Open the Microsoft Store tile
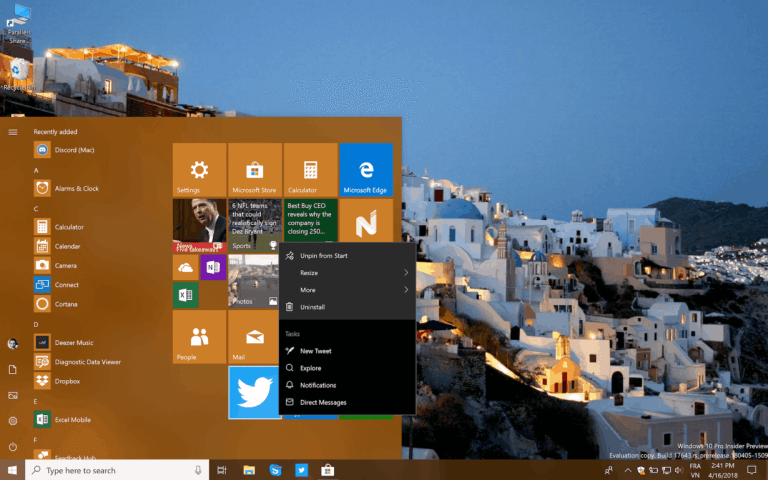 pos(255,169)
